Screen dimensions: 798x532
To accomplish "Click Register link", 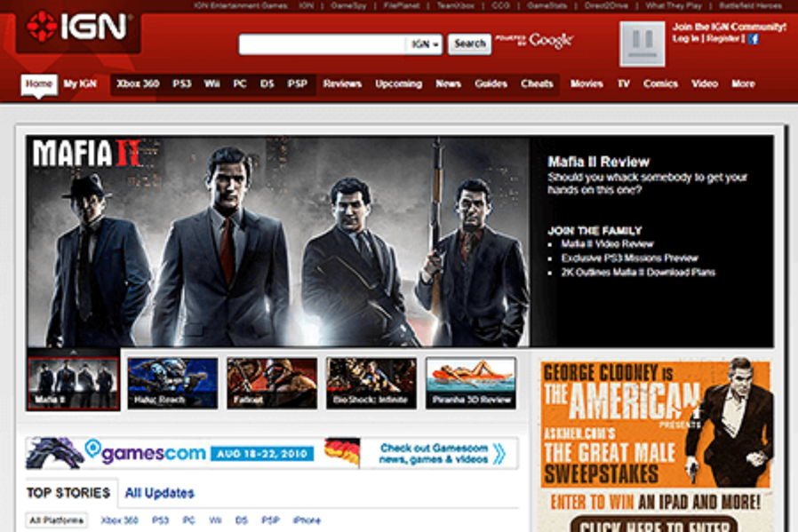I will 722,39.
